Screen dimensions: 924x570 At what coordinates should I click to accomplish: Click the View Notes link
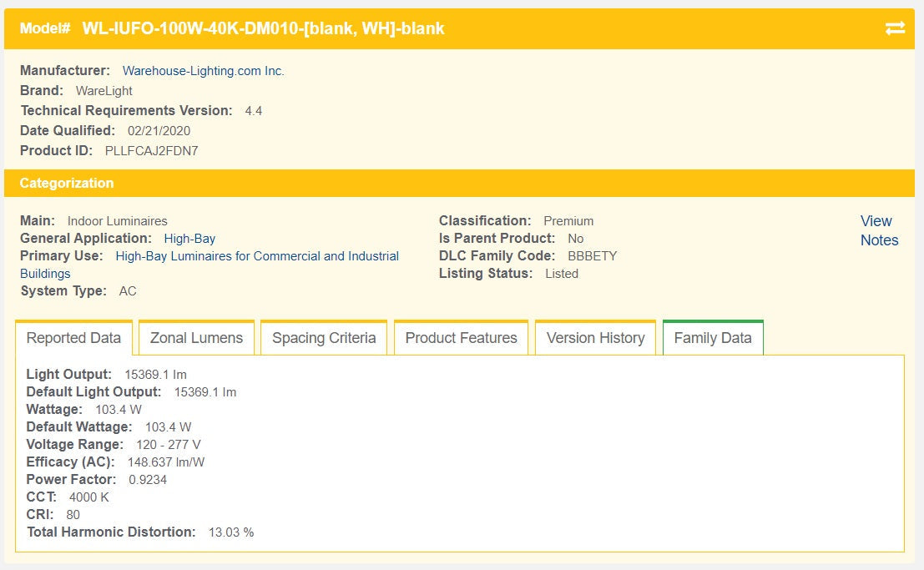coord(879,230)
